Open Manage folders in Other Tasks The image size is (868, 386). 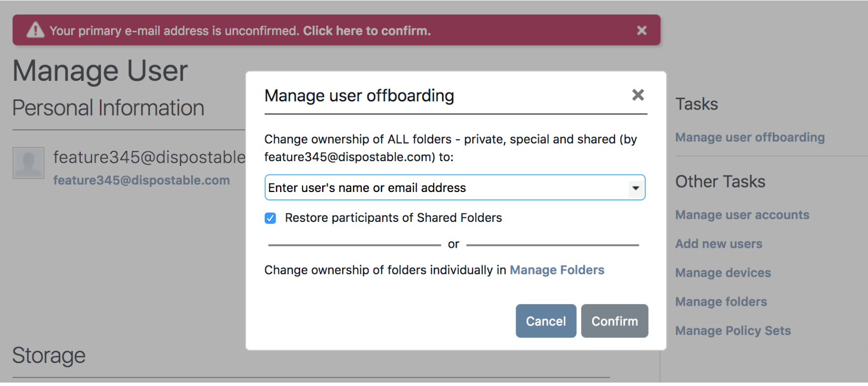pyautogui.click(x=721, y=301)
